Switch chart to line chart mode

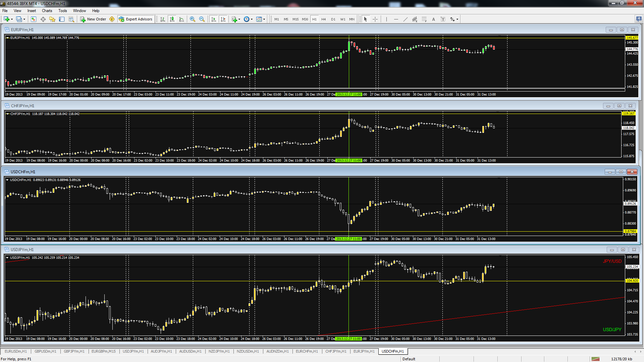coord(181,19)
